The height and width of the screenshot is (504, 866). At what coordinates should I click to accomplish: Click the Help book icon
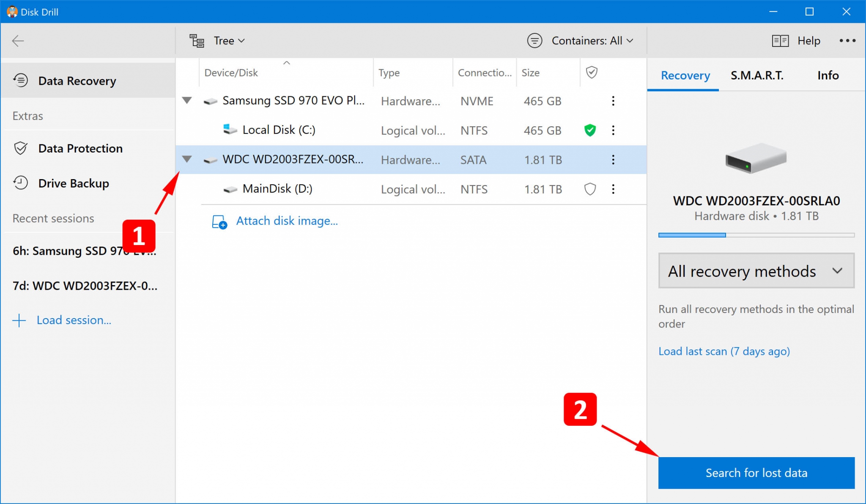click(780, 41)
